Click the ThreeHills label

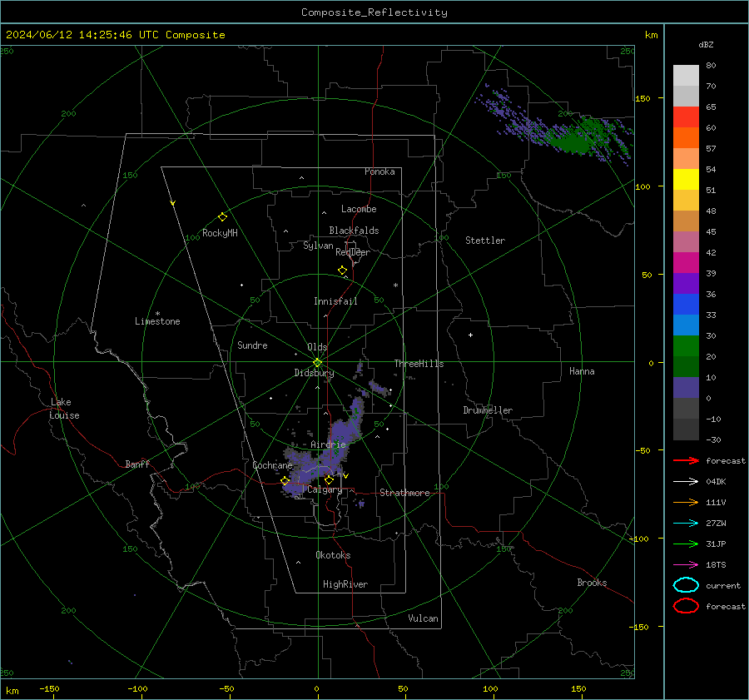point(419,364)
